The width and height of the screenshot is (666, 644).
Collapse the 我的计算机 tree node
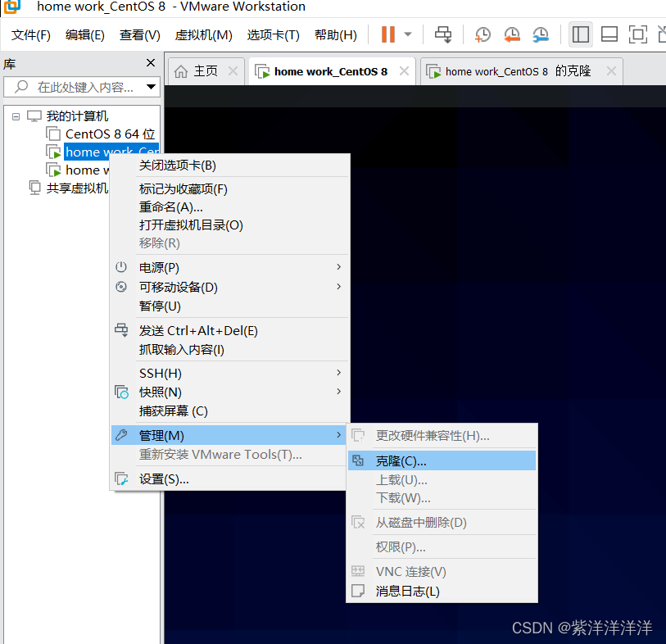[16, 116]
